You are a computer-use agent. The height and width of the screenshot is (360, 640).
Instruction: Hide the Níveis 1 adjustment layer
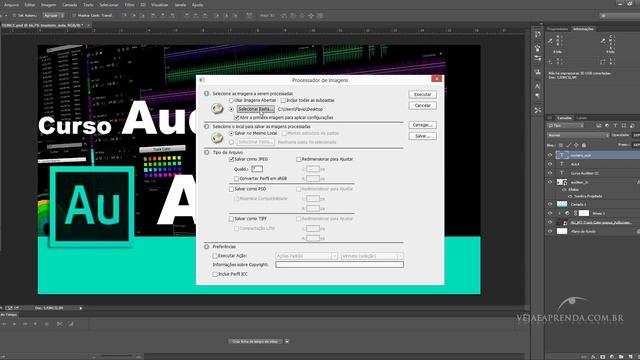click(x=550, y=213)
